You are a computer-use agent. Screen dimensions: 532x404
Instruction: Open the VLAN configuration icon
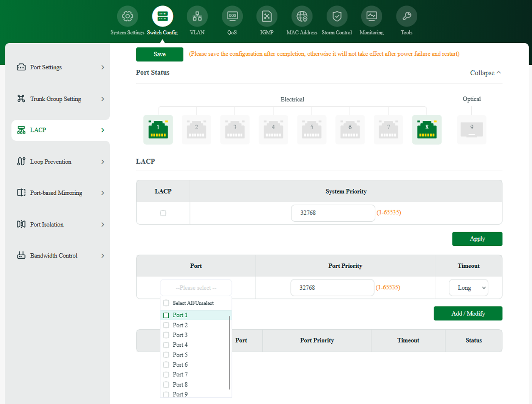(x=197, y=16)
